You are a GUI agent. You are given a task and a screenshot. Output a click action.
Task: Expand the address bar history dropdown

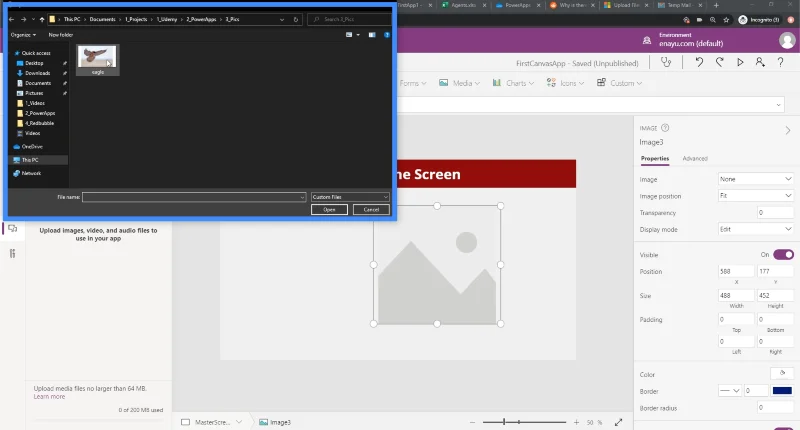coord(282,19)
